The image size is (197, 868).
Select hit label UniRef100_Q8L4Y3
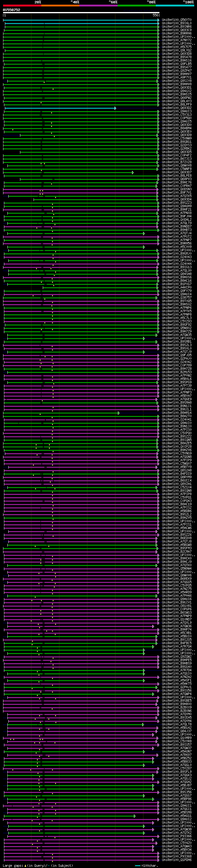(176, 101)
